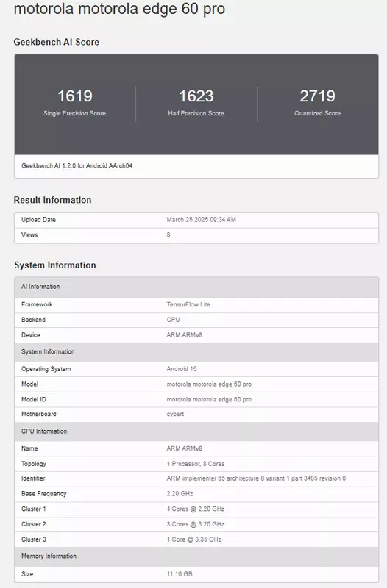Click the Identifier row label
The width and height of the screenshot is (387, 588).
click(33, 479)
